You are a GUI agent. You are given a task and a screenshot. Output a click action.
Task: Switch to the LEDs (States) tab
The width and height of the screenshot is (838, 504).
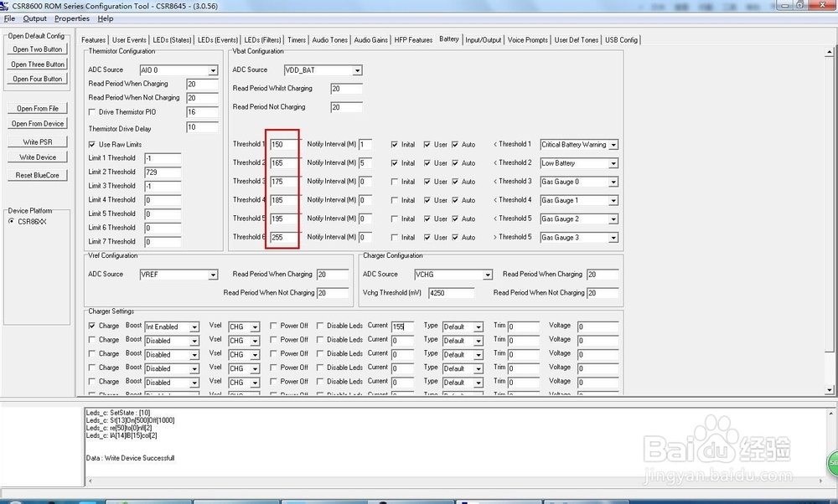[172, 39]
